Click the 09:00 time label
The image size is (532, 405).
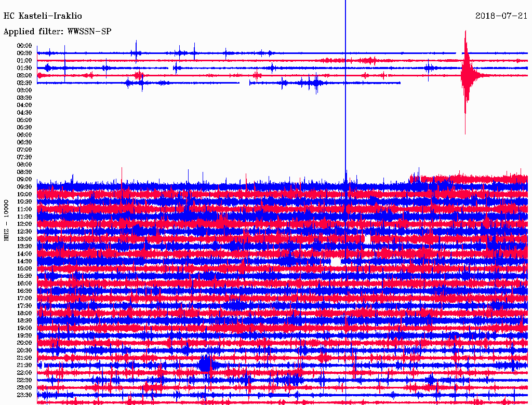click(24, 180)
